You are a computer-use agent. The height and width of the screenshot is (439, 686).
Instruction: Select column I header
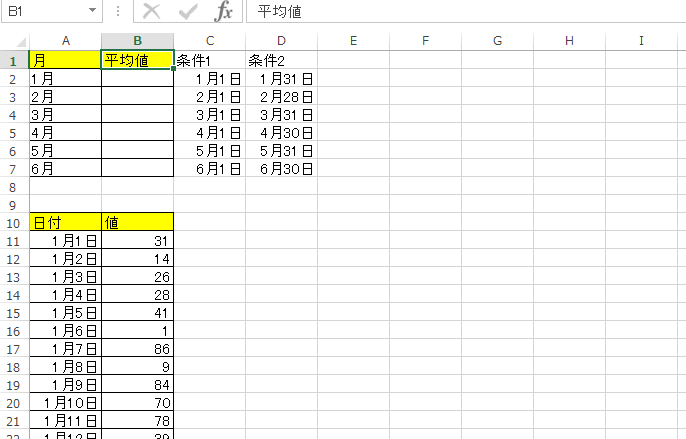coord(641,41)
